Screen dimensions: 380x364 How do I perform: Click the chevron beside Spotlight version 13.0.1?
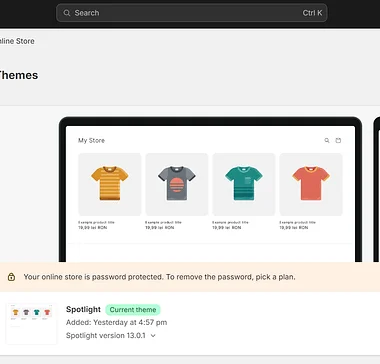[153, 336]
